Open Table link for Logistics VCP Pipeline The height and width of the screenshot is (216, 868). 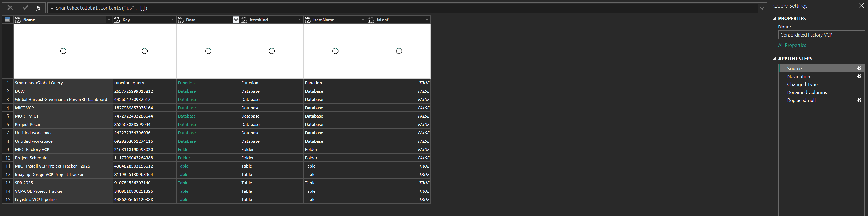pyautogui.click(x=183, y=200)
